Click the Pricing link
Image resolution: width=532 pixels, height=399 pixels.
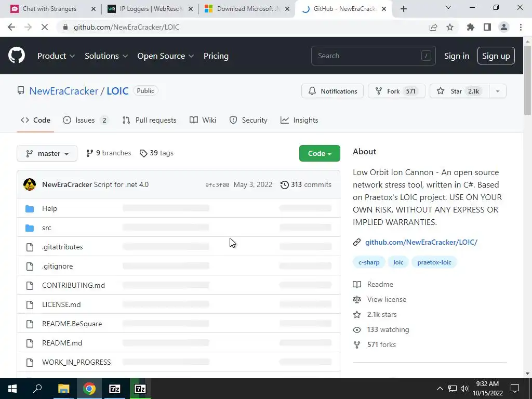[x=216, y=56]
